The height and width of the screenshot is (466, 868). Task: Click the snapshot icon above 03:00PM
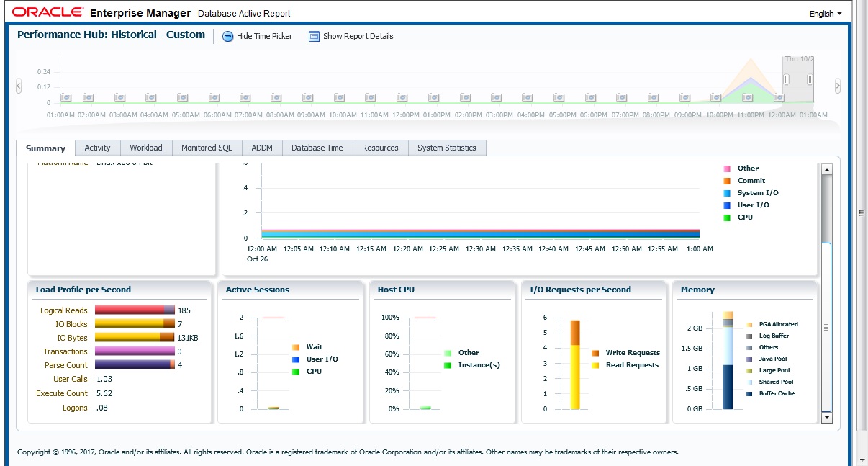[495, 97]
